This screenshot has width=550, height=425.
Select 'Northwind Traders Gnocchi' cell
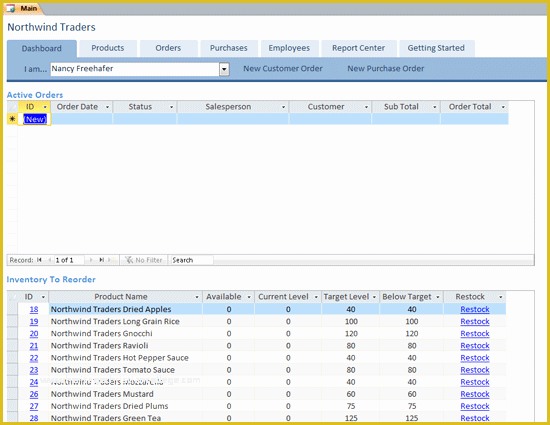tap(126, 333)
